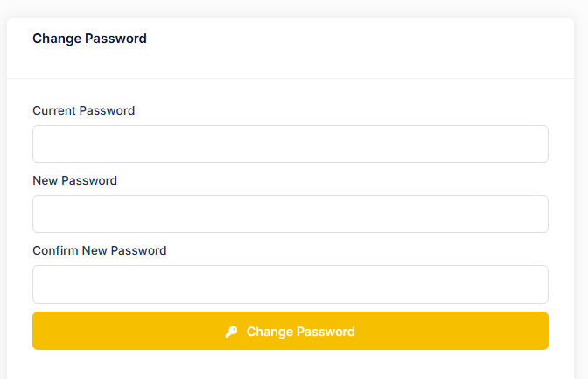Click the "New Password" field label
The height and width of the screenshot is (379, 588).
pyautogui.click(x=74, y=180)
